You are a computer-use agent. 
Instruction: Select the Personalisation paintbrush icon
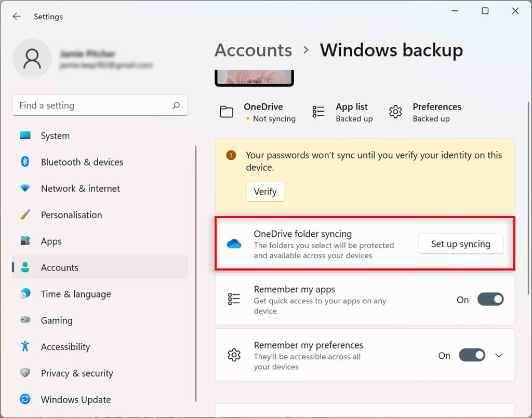(25, 215)
